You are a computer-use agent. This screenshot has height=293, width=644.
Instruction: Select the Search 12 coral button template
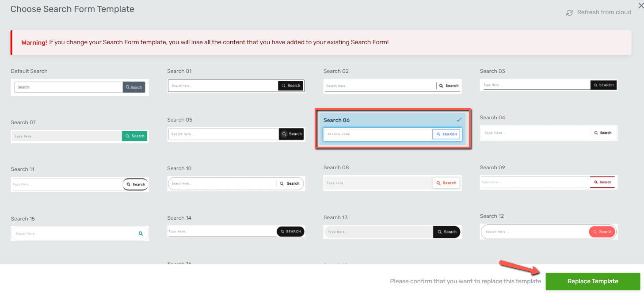point(549,232)
